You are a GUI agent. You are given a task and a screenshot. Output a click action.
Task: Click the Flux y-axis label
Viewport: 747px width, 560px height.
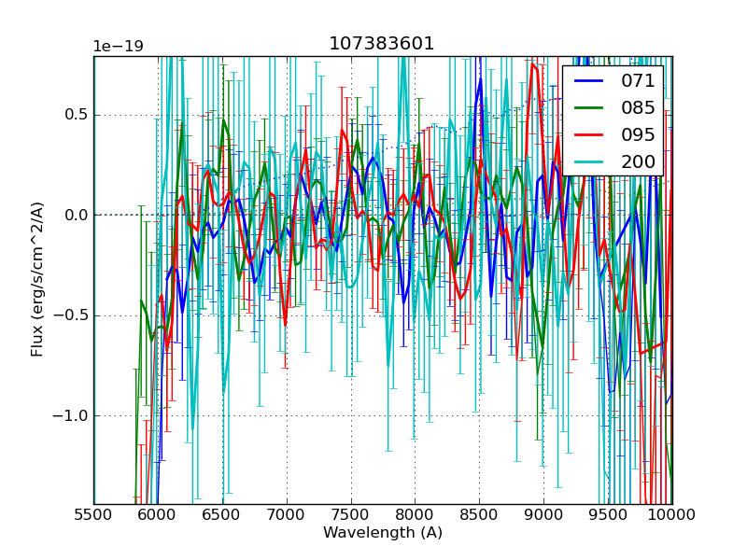click(37, 279)
